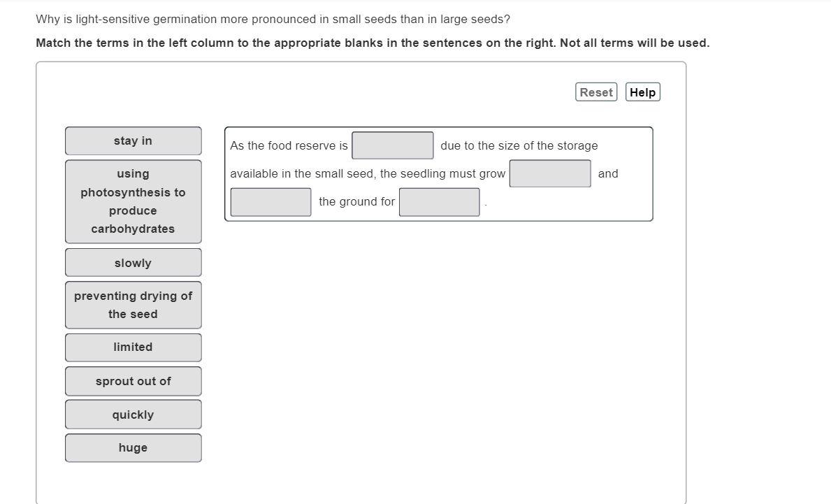Pick the 'using photosynthesis to produce carbohydrates' tile

[x=133, y=201]
